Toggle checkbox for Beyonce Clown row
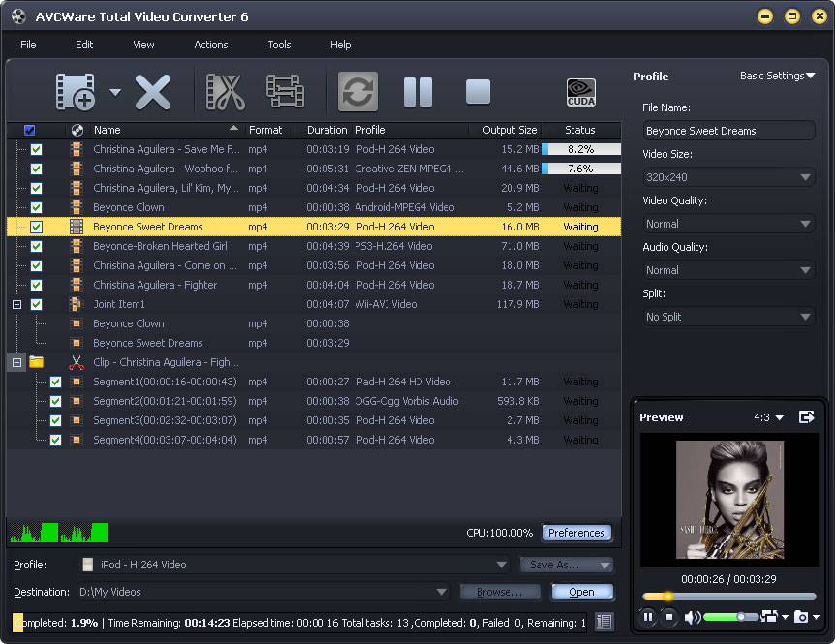 (36, 207)
